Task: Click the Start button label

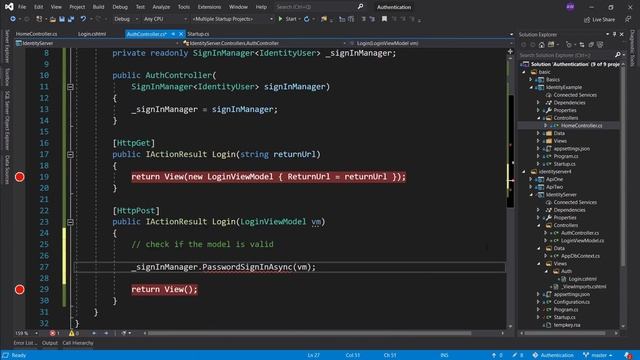Action: pos(291,19)
